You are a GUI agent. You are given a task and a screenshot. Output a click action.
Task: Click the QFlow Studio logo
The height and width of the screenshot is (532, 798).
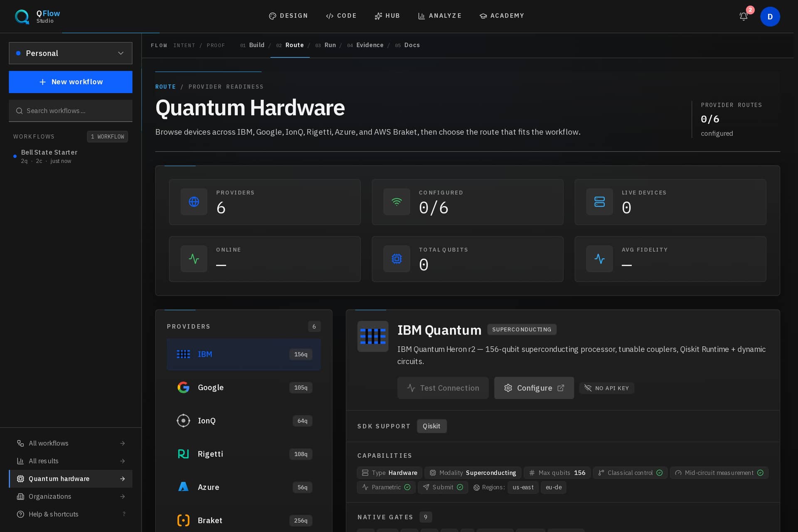pos(37,16)
